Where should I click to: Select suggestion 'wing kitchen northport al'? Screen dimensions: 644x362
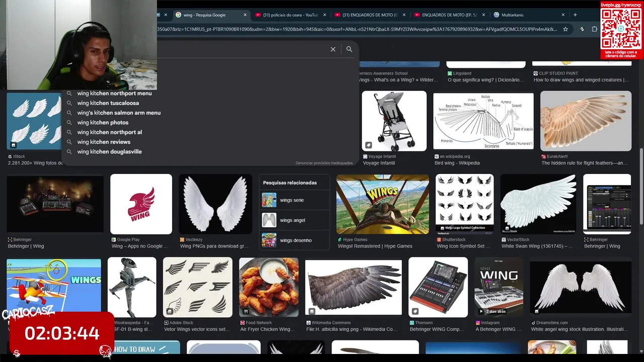pos(110,132)
